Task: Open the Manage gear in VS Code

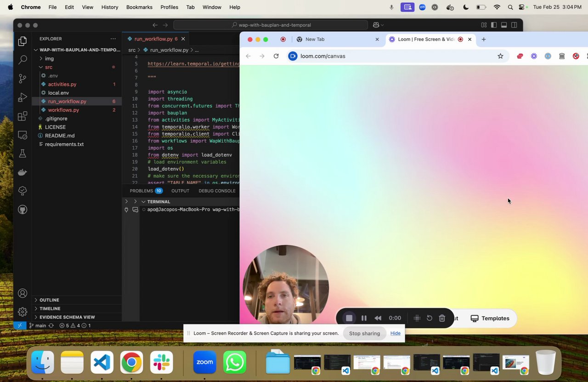Action: [x=22, y=312]
